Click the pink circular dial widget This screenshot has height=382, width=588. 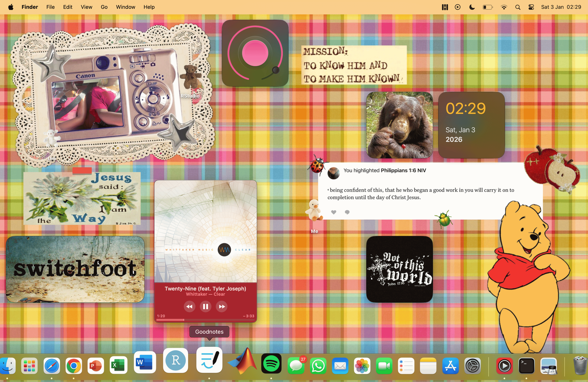(x=255, y=53)
